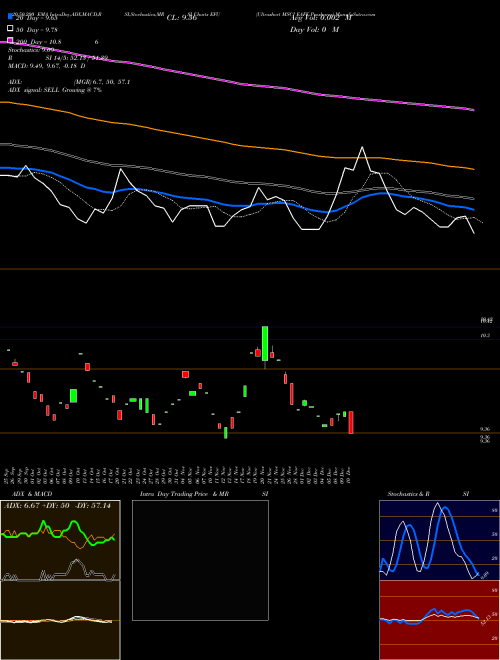Select the 'Day Vol: 0 M' label
The image size is (500, 660).
(314, 29)
